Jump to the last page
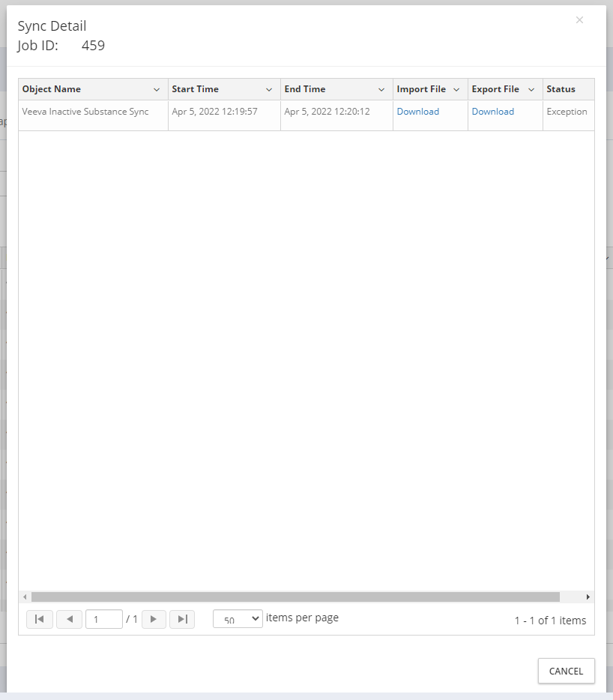613x700 pixels. click(182, 619)
